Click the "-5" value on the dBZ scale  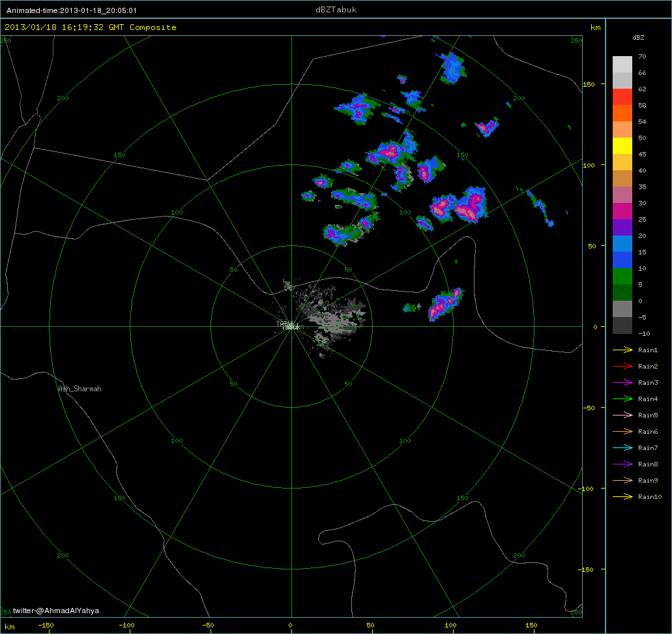(642, 317)
